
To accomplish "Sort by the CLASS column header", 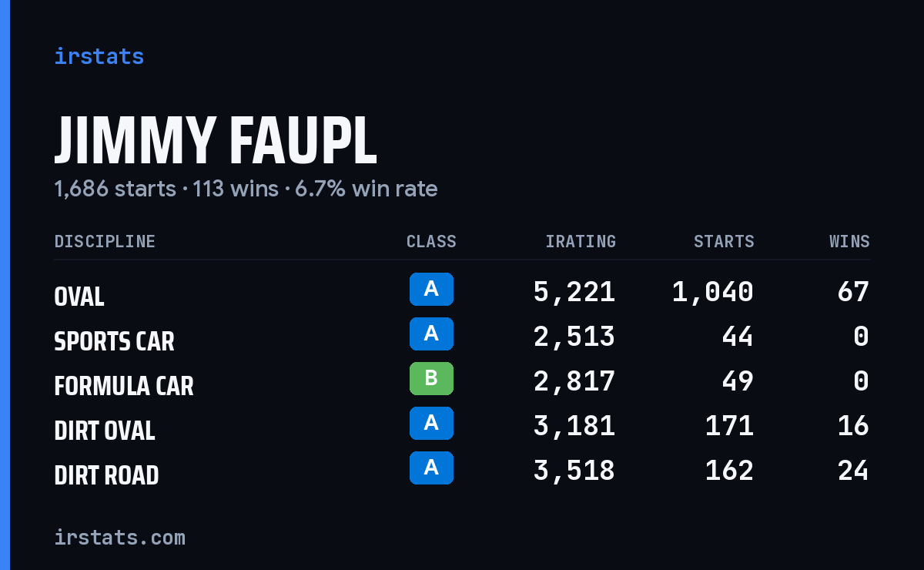I will pos(431,241).
